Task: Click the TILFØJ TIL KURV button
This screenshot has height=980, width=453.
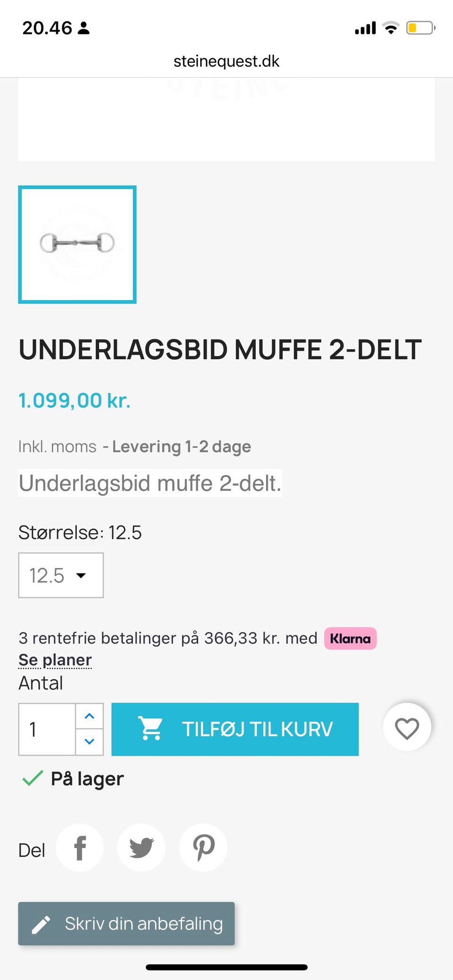Action: pos(235,729)
